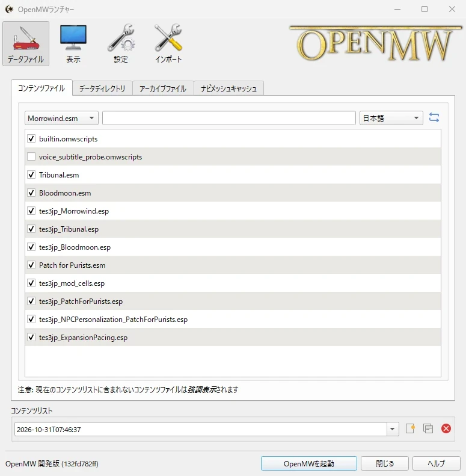Click the コンテンツリスト section label
This screenshot has height=476, width=466.
(32, 410)
